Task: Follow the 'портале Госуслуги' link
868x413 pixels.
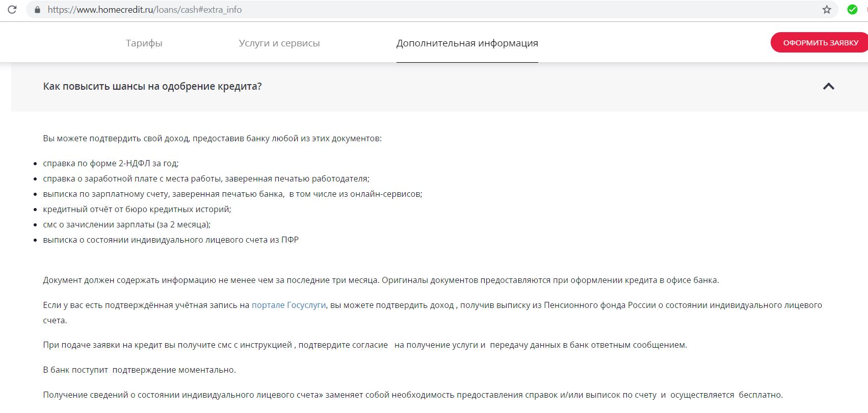Action: click(x=288, y=305)
